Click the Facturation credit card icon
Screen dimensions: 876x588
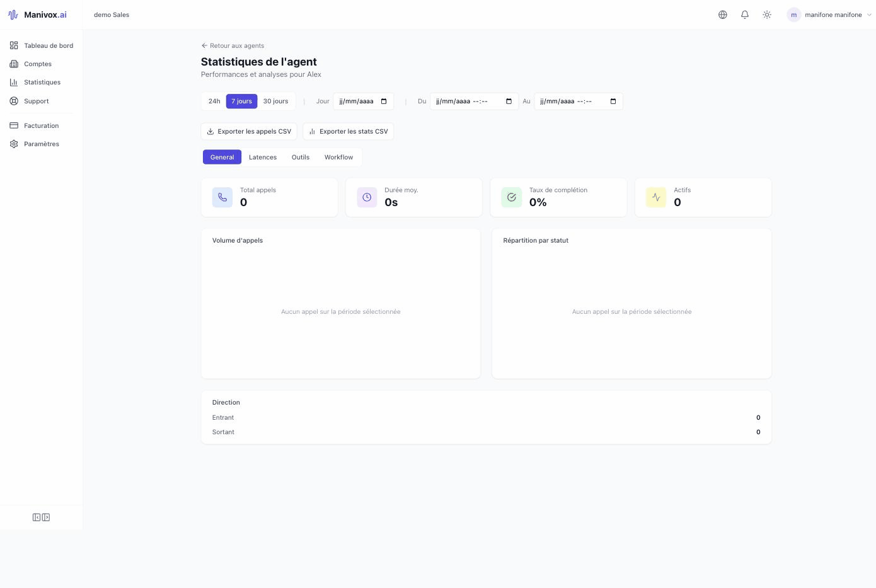click(14, 125)
